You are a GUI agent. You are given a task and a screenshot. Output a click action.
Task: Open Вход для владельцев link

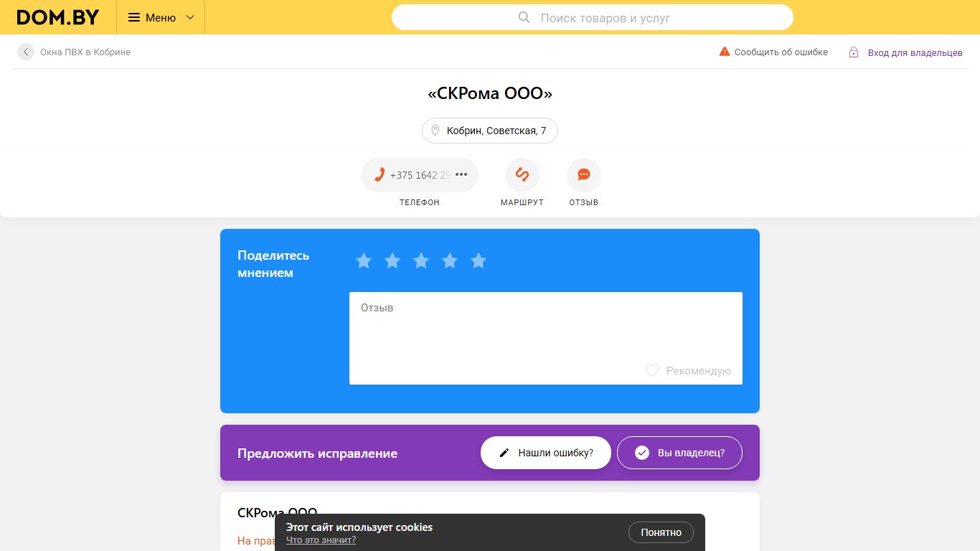tap(905, 52)
